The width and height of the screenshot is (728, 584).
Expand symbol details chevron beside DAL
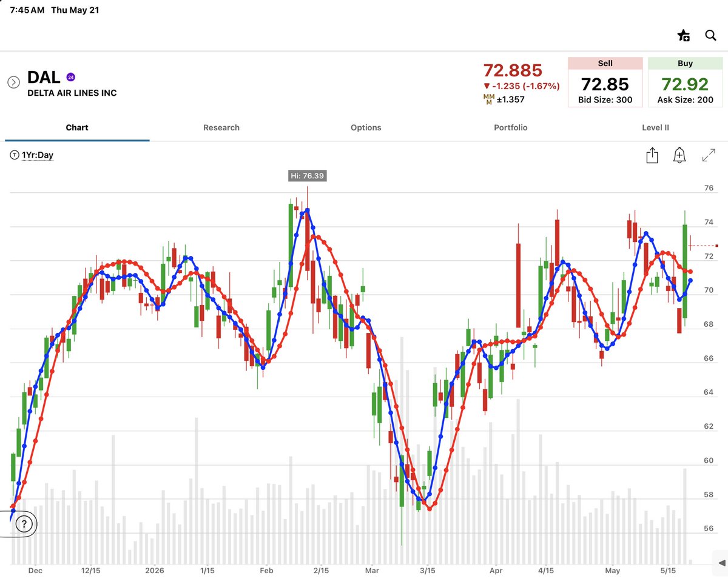click(13, 82)
